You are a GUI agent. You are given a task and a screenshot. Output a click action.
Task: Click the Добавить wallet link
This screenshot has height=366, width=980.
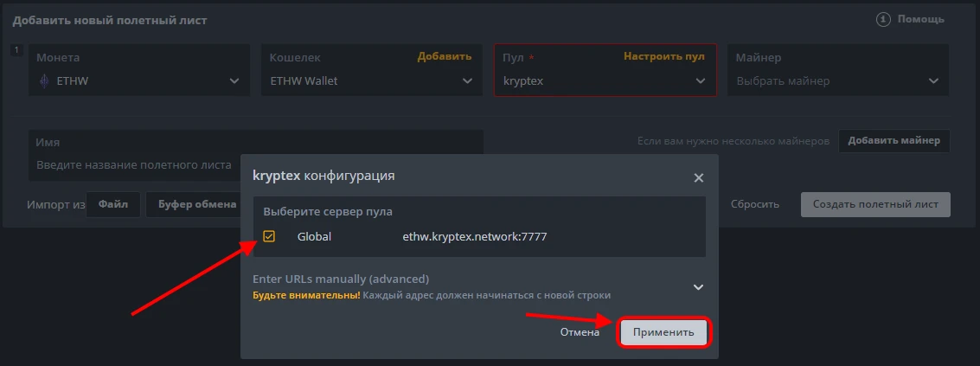coord(445,56)
